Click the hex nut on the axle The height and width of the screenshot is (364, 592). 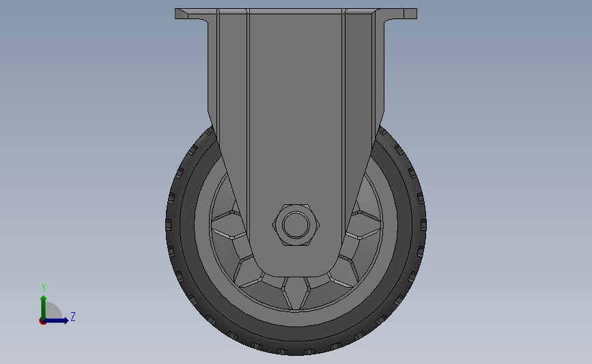(296, 225)
